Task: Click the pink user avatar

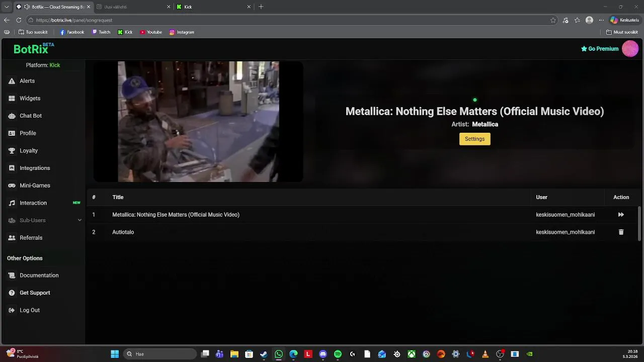Action: pyautogui.click(x=630, y=49)
